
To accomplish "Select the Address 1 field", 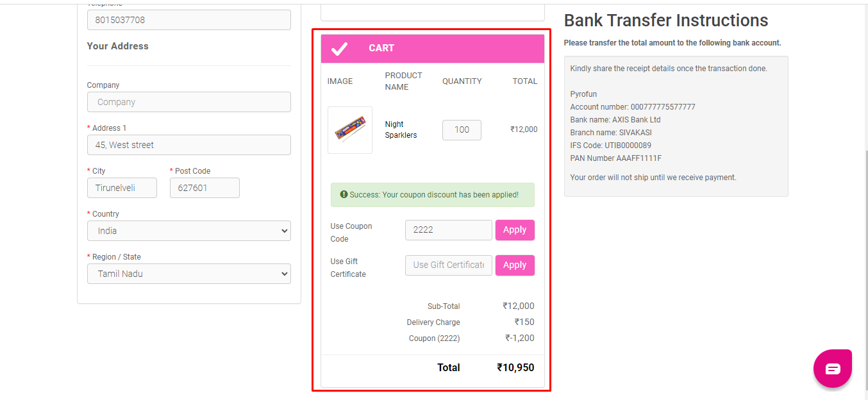I will (x=189, y=145).
